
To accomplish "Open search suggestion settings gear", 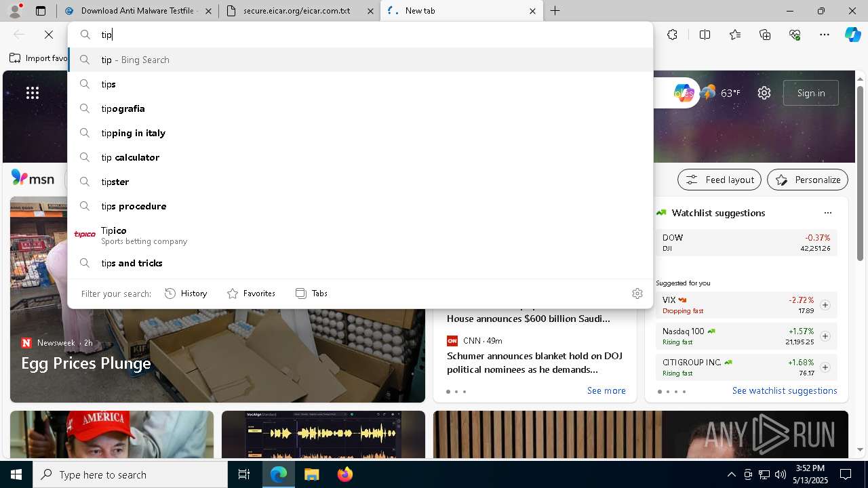I will (637, 293).
